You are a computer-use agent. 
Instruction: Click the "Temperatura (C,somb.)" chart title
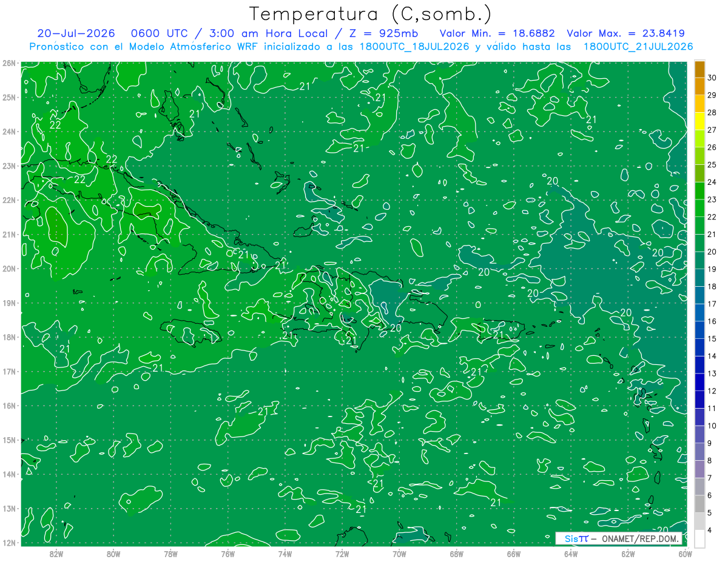(370, 15)
